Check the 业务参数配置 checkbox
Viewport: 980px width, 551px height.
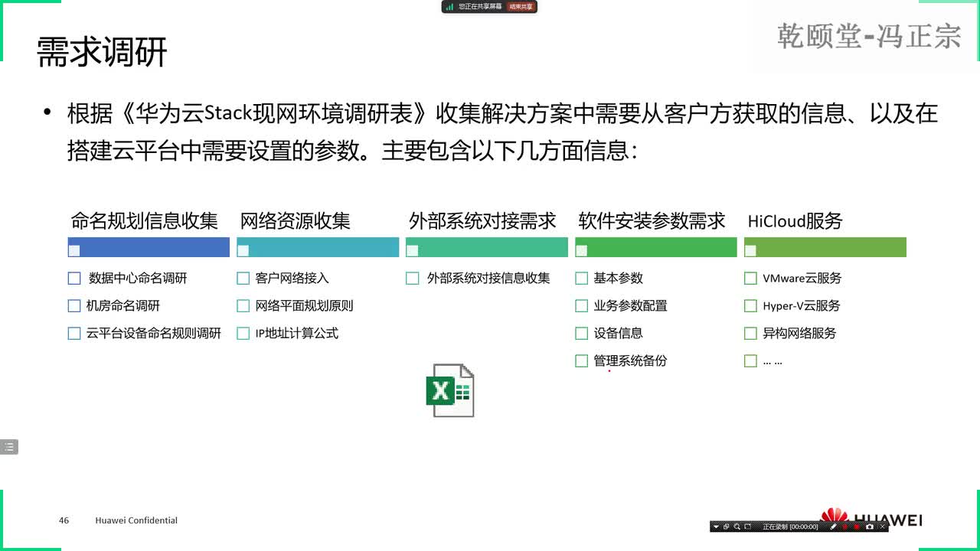[x=582, y=306]
